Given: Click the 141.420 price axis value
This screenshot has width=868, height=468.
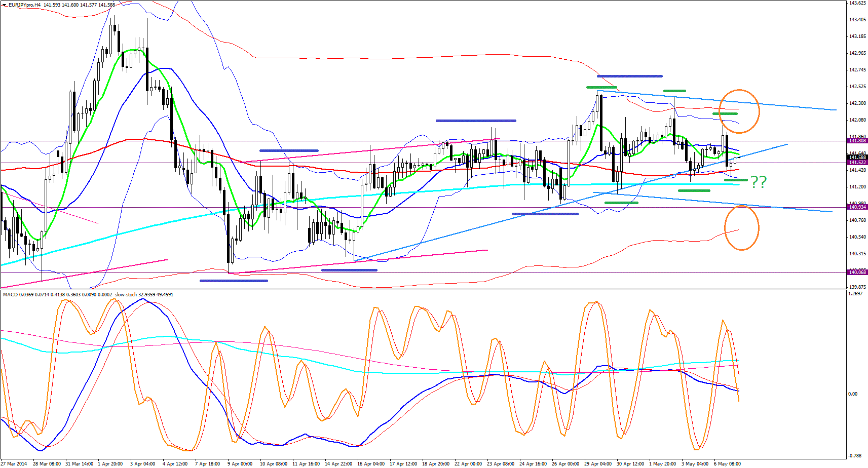Looking at the screenshot, I should (x=857, y=170).
